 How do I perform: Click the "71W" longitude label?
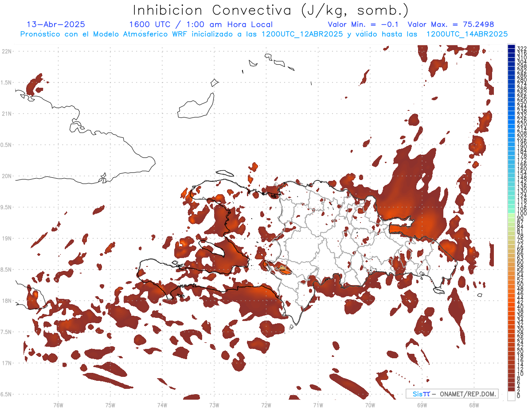click(318, 405)
